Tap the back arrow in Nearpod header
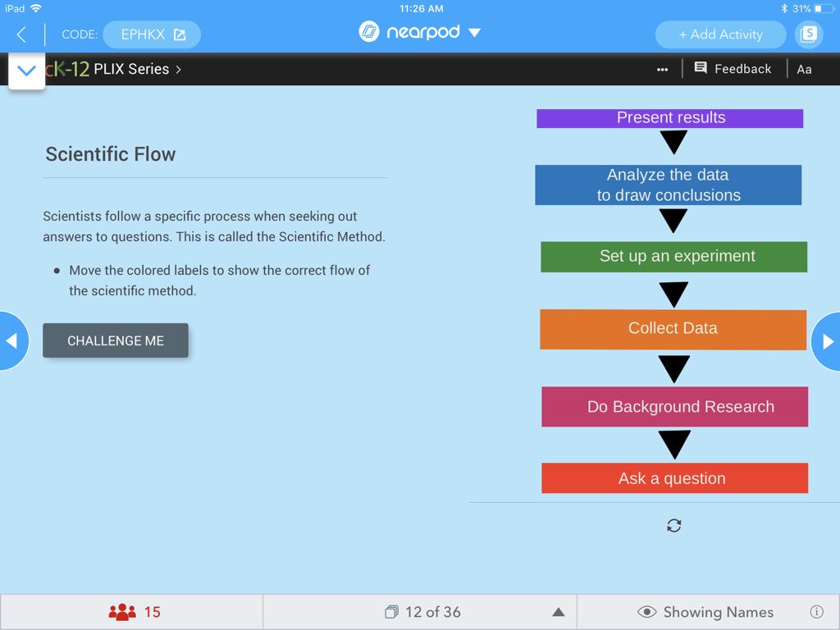 (x=21, y=34)
